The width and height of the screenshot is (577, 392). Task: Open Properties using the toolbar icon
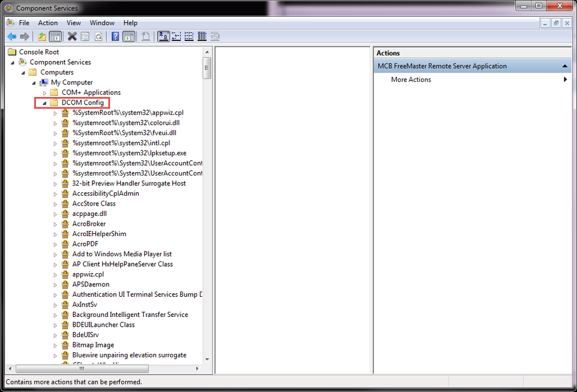(84, 36)
